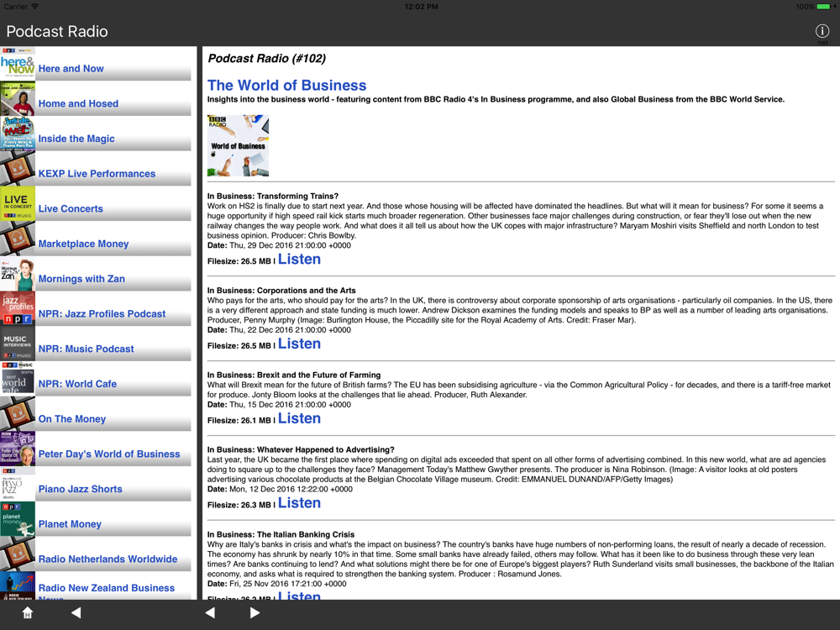
Task: Listen to Corporations and the Arts episode
Action: click(x=299, y=344)
